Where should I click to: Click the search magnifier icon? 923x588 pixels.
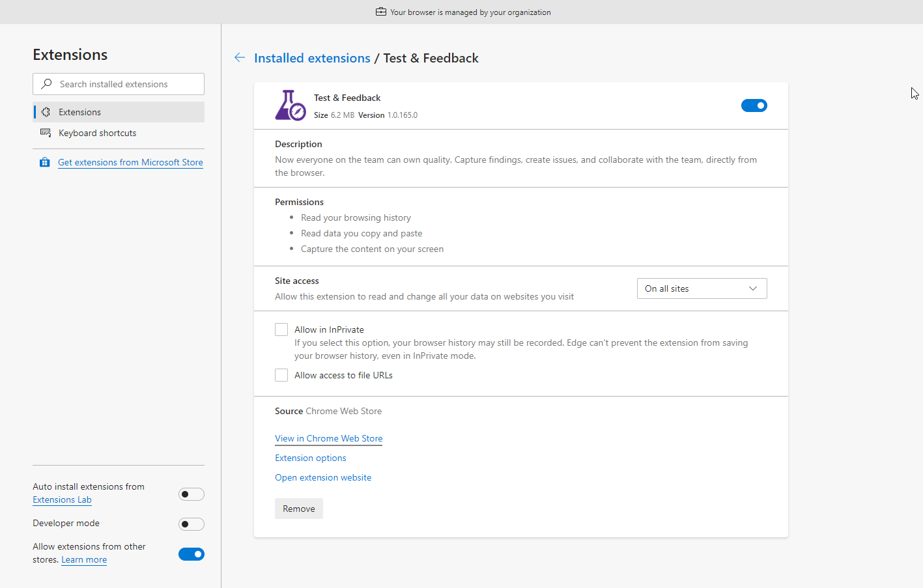pos(46,84)
